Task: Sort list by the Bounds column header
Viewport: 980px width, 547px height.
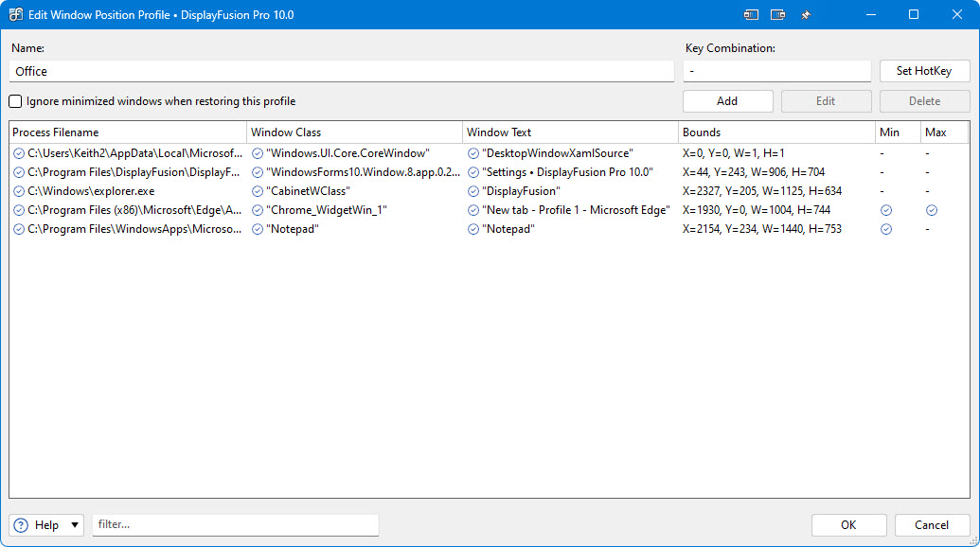Action: point(776,132)
